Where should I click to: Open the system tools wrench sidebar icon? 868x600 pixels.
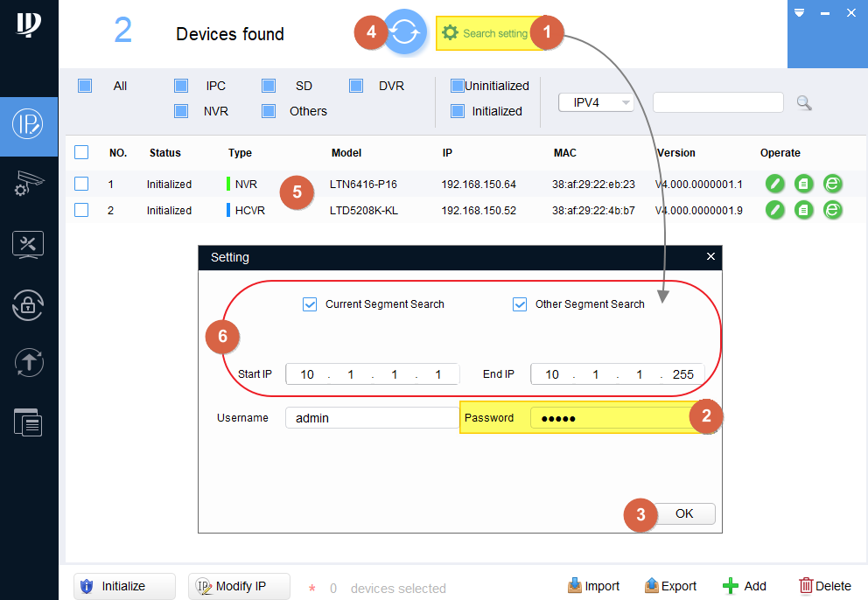pos(28,244)
